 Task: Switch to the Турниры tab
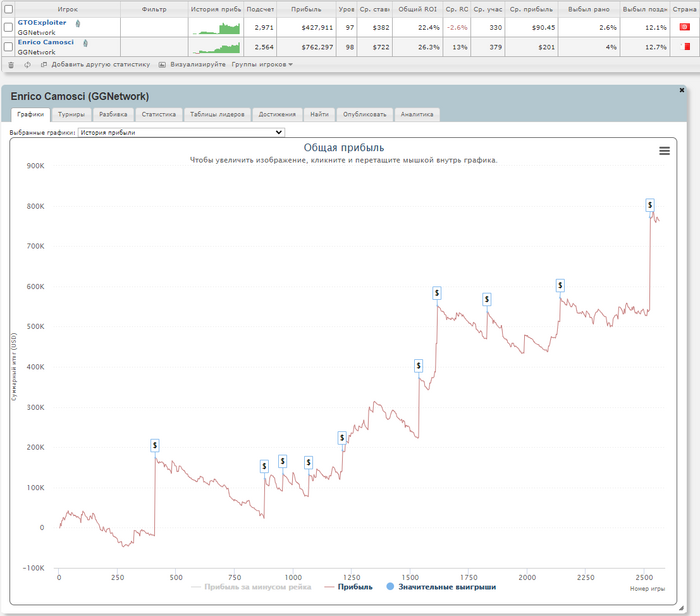point(71,114)
